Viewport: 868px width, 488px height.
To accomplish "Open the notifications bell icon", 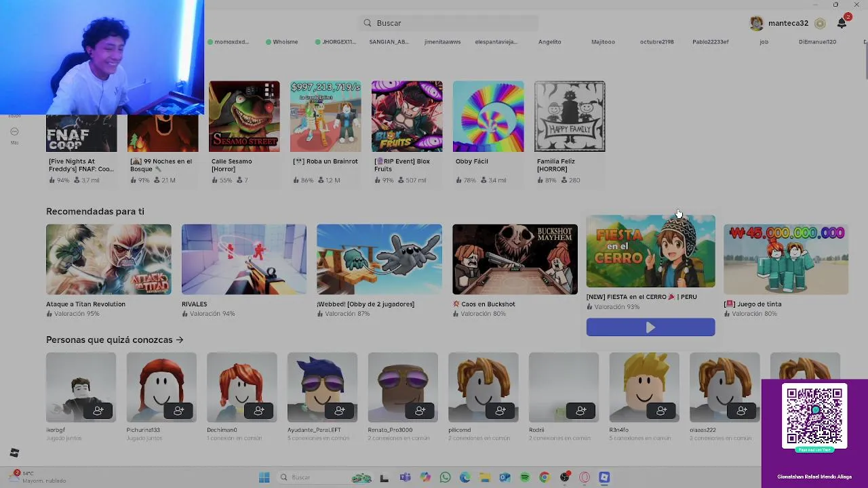I will tap(842, 23).
